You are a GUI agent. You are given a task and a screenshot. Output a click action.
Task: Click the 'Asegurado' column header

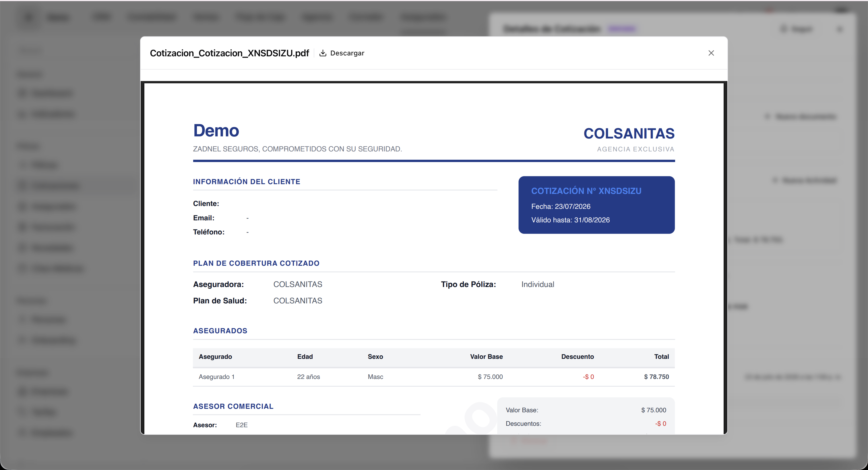[x=215, y=356]
